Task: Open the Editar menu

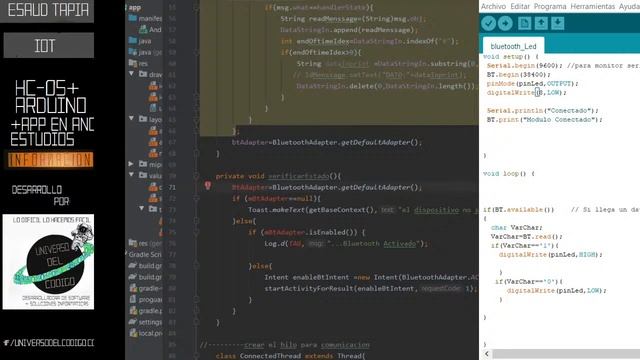Action: click(x=520, y=7)
